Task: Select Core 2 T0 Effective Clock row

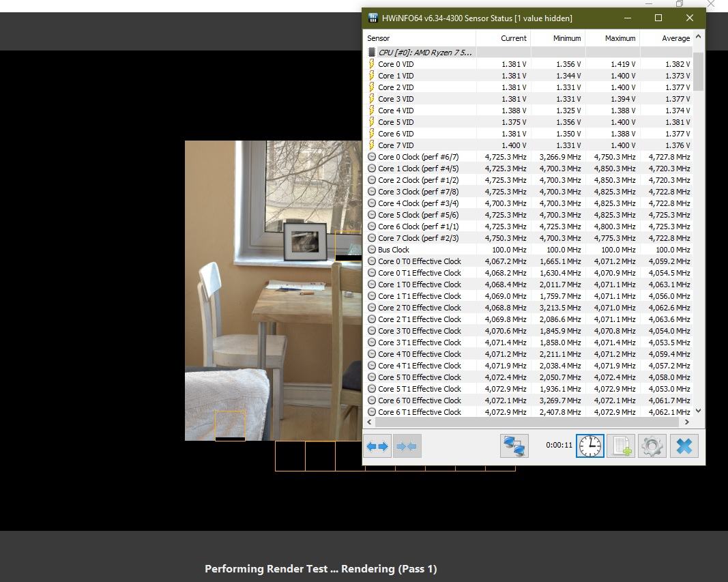Action: (x=528, y=308)
